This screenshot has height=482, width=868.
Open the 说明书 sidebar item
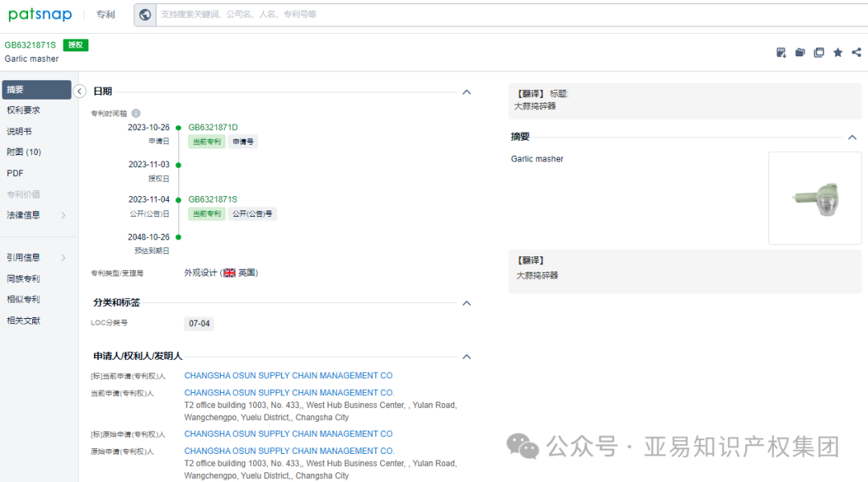pyautogui.click(x=18, y=131)
